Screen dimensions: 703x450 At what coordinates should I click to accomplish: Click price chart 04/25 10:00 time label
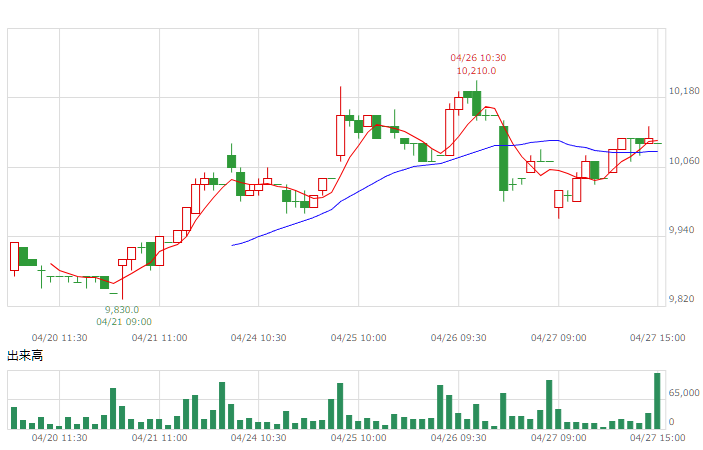pyautogui.click(x=358, y=338)
